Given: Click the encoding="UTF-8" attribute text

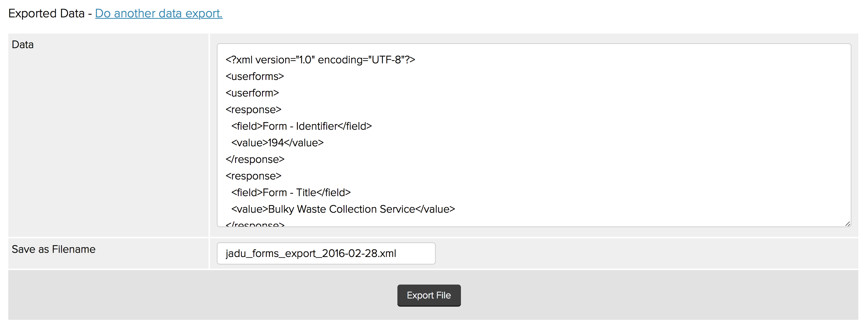Looking at the screenshot, I should (366, 60).
